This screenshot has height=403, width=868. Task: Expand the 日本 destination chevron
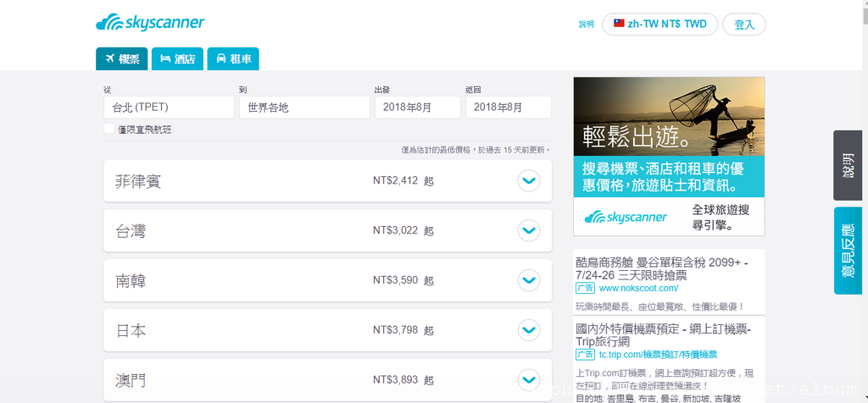528,329
